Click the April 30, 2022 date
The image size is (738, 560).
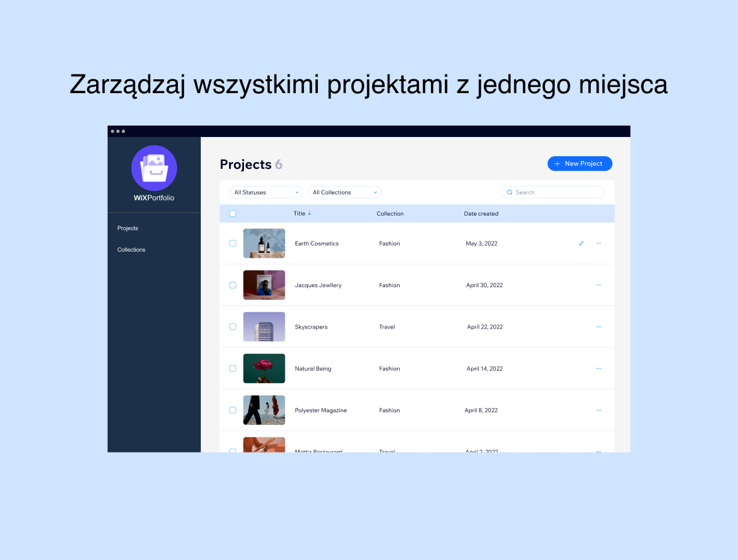click(x=484, y=285)
